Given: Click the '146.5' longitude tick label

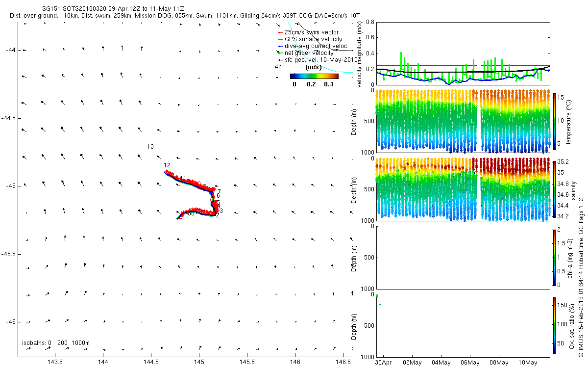Looking at the screenshot, I should pyautogui.click(x=343, y=363).
